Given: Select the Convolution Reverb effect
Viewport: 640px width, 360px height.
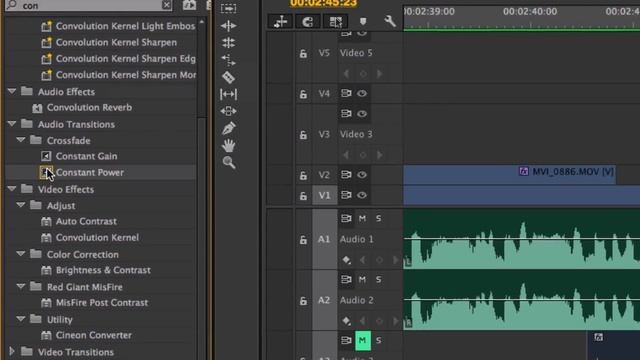Looking at the screenshot, I should [89, 108].
